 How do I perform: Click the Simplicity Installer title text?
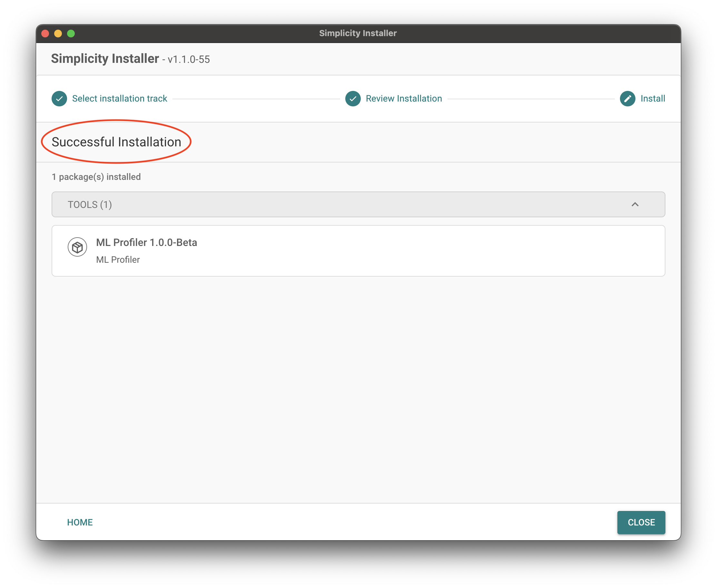tap(104, 59)
